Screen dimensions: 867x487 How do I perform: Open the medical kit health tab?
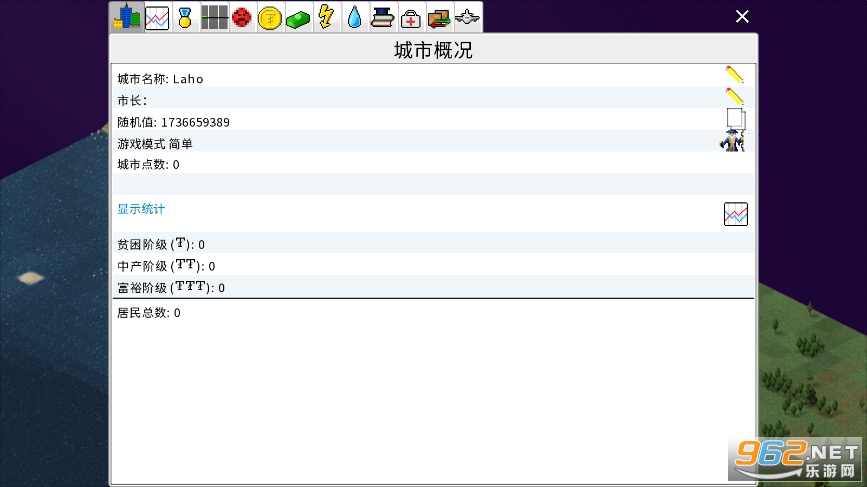411,18
